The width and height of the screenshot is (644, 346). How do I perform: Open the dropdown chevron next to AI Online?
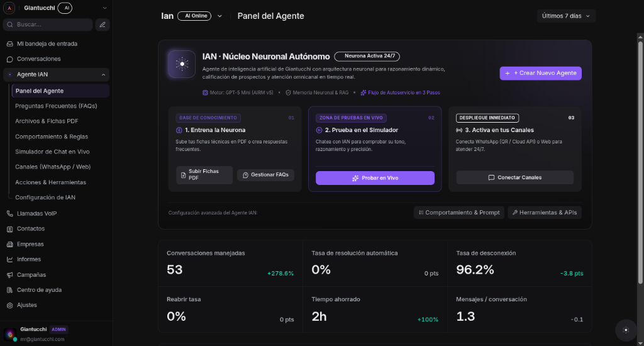tap(219, 16)
